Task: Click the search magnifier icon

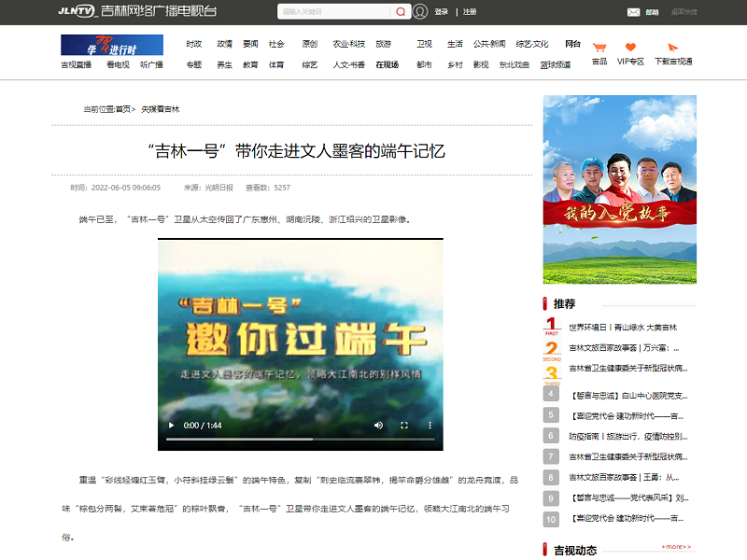Action: pos(401,12)
